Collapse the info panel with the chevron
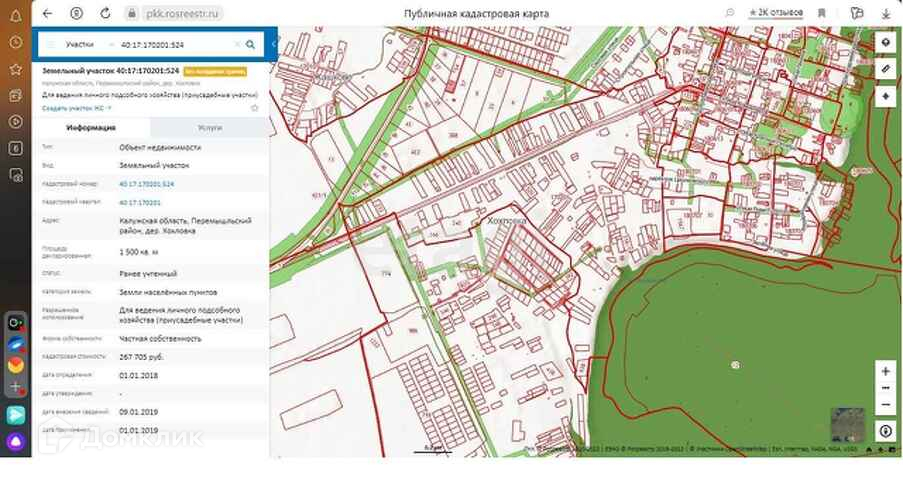This screenshot has height=480, width=903. (274, 44)
